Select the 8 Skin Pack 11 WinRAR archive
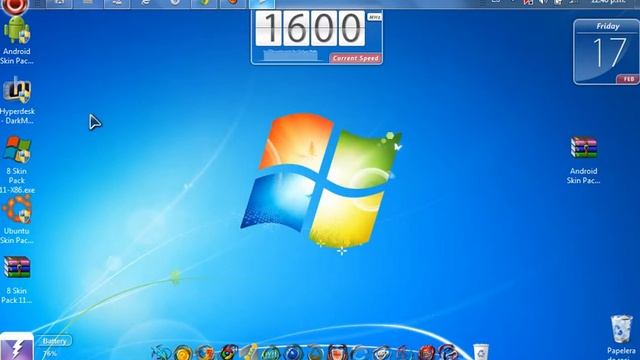Screen dimensions: 640x360 (x=17, y=280)
